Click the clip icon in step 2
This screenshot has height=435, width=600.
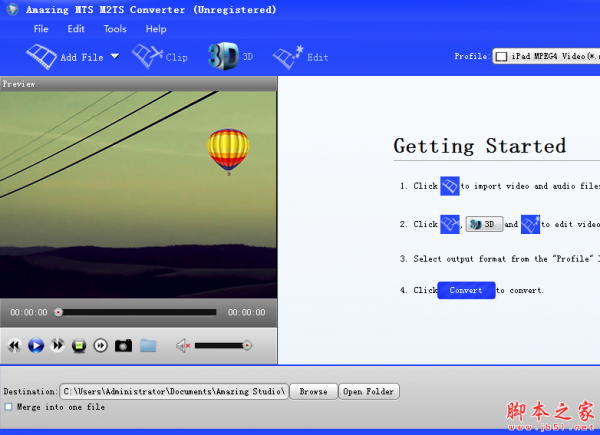(450, 224)
